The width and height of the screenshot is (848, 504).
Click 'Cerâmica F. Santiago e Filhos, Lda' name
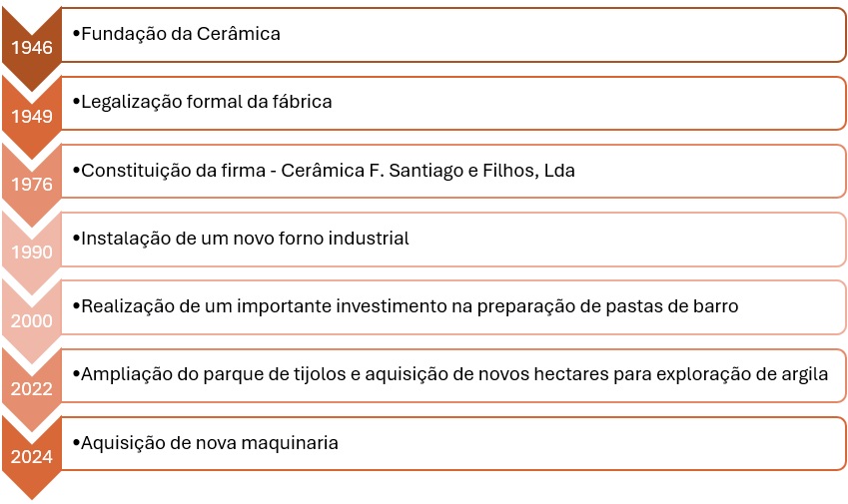click(x=427, y=171)
